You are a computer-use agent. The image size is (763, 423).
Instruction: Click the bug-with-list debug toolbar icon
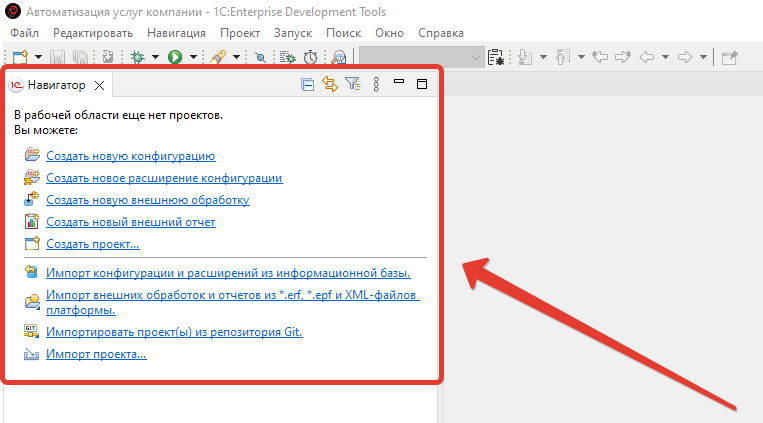click(287, 57)
